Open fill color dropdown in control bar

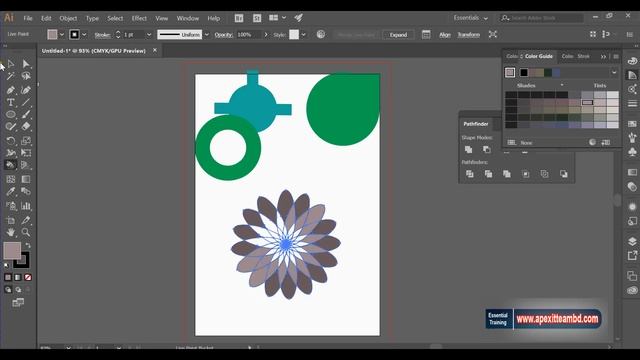pyautogui.click(x=62, y=35)
